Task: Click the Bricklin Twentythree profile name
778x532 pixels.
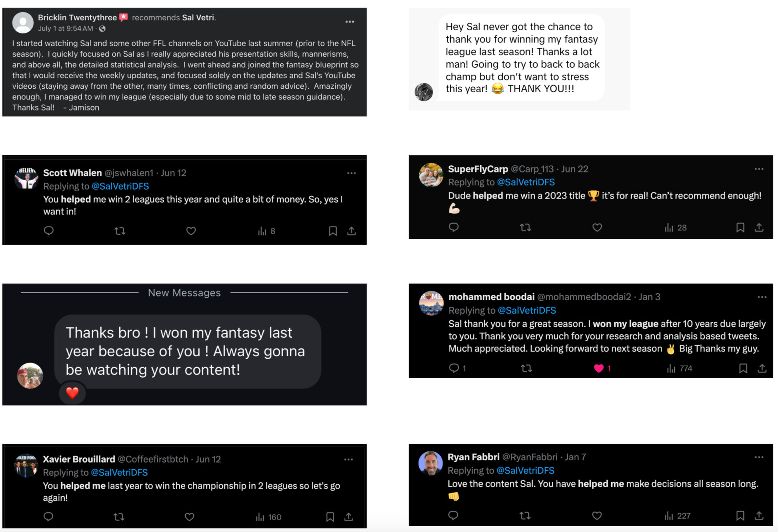Action: [x=77, y=17]
